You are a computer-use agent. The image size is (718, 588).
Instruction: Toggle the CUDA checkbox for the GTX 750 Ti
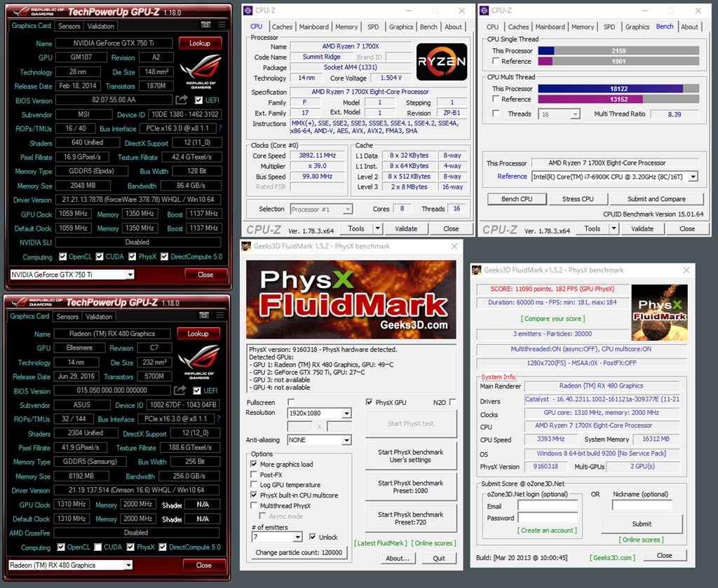point(98,257)
